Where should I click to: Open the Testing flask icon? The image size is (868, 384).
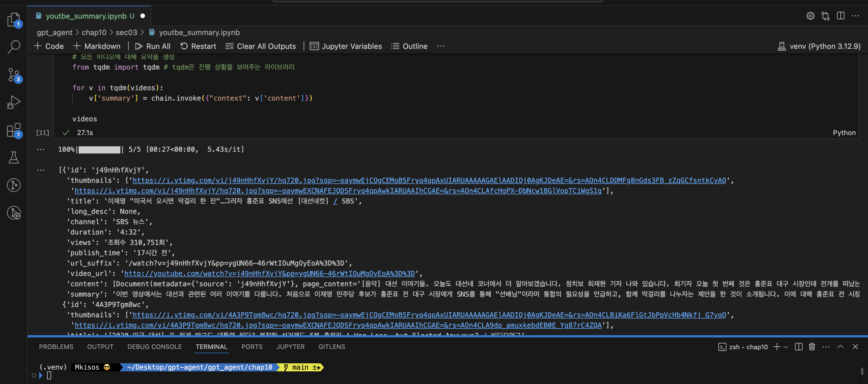coord(13,158)
